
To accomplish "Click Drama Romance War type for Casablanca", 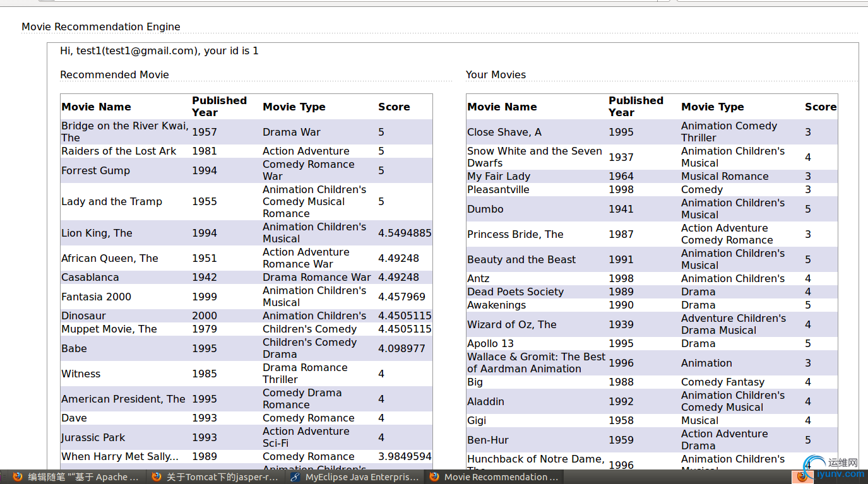I will click(x=317, y=277).
